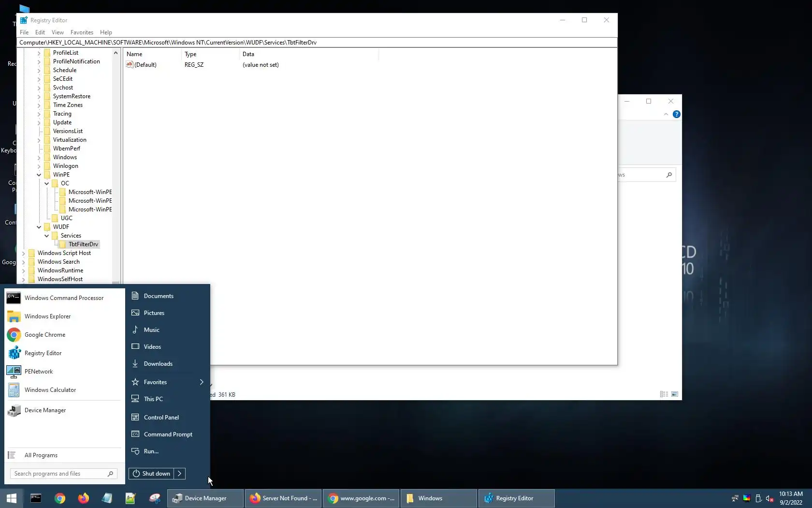Click the Shut down button
Screen dimensions: 812x508
(152, 474)
